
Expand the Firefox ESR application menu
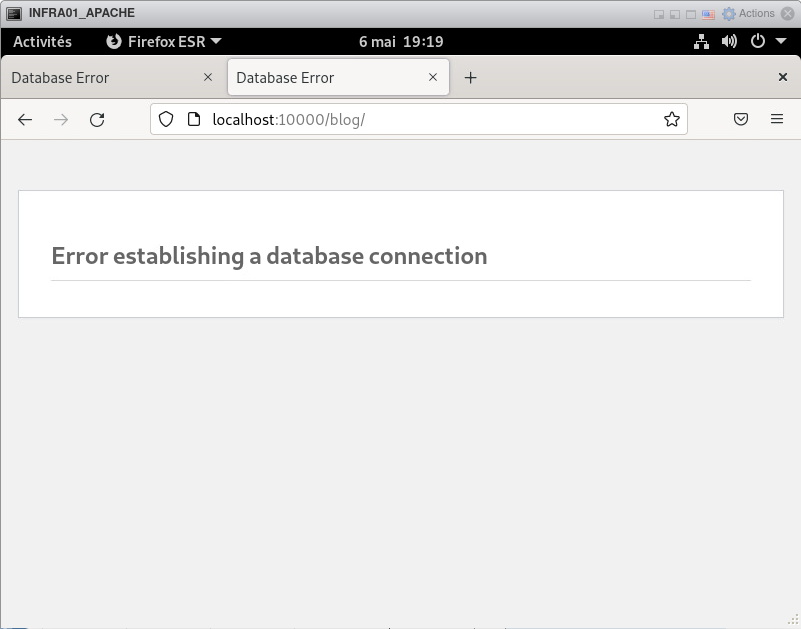pos(164,42)
